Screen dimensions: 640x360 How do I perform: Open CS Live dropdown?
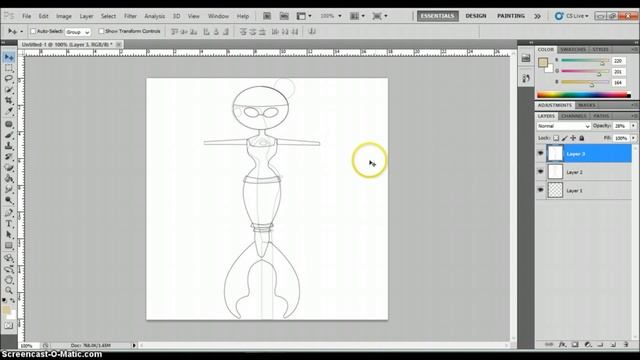click(x=572, y=16)
